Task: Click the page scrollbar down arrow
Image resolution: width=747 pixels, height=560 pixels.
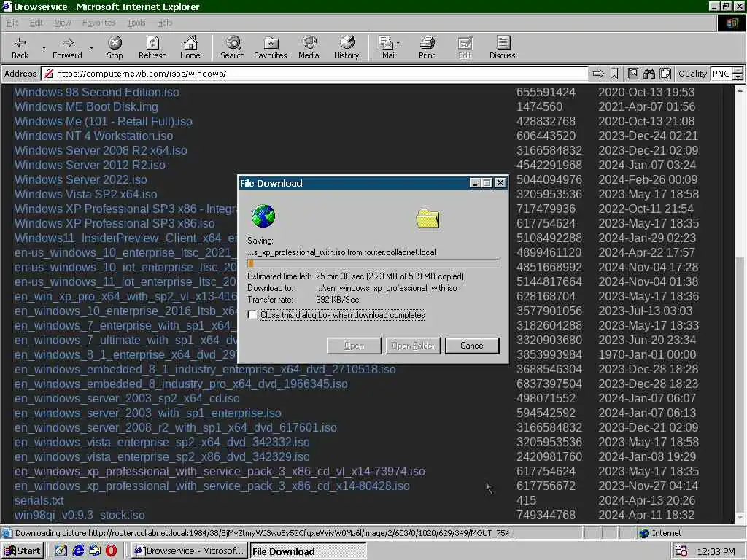Action: pos(740,517)
